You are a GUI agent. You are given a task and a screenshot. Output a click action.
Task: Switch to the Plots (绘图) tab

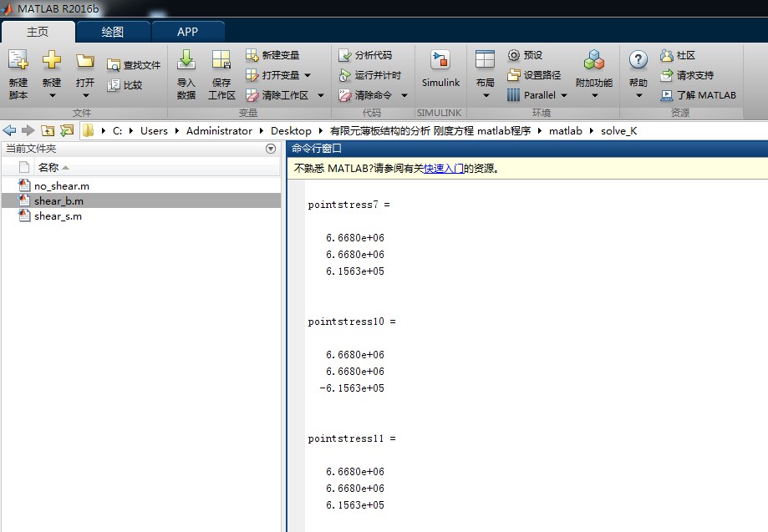pos(113,32)
